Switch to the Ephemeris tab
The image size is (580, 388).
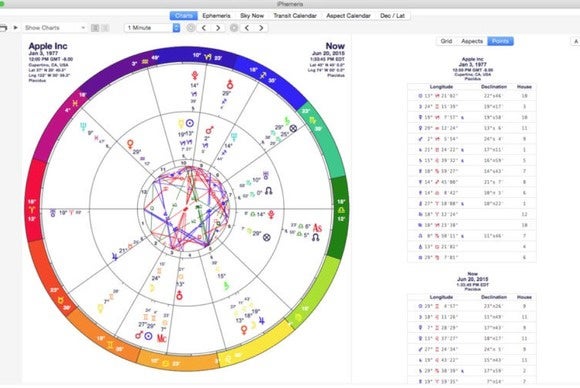(x=216, y=16)
